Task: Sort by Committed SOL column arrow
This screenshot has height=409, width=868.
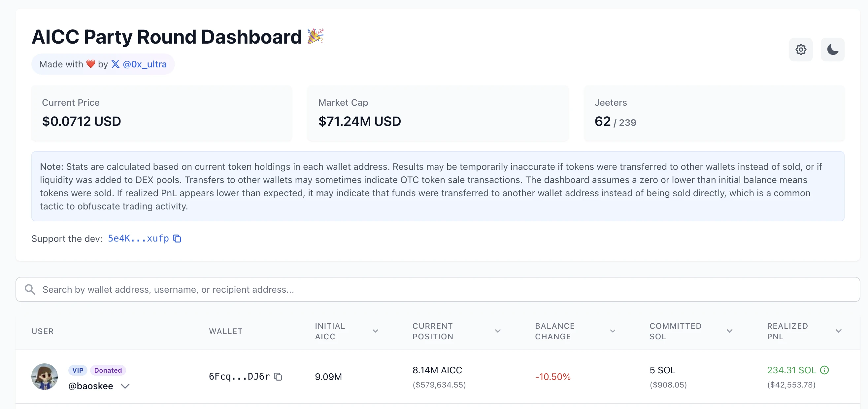Action: [x=730, y=331]
